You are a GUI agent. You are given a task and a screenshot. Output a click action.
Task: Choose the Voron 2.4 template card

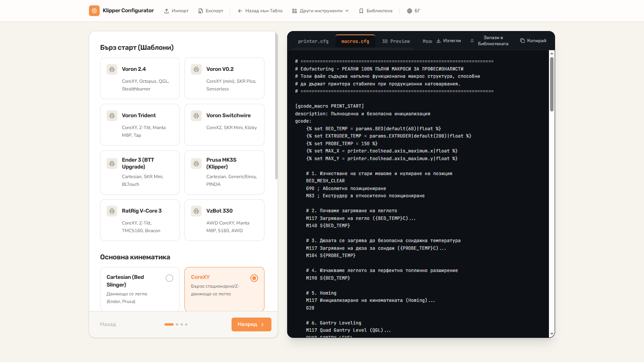pos(140,79)
